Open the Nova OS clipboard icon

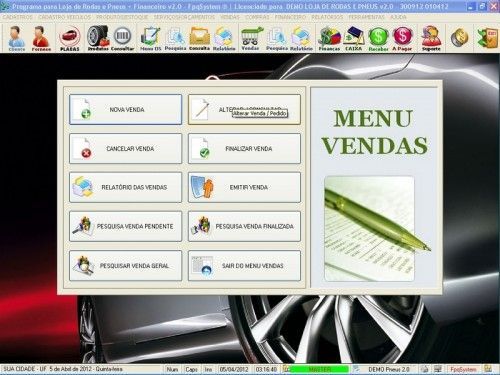click(150, 38)
